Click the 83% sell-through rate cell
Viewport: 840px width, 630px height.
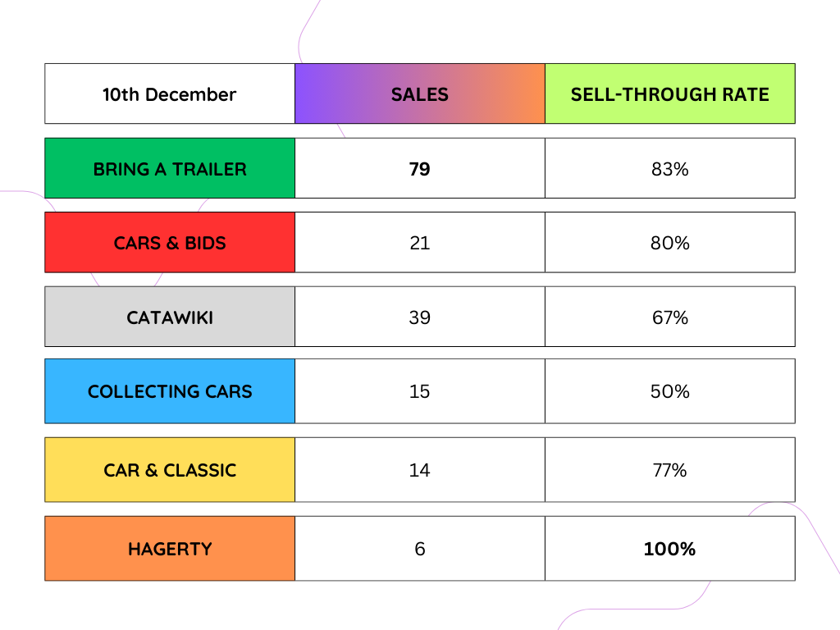(x=669, y=168)
